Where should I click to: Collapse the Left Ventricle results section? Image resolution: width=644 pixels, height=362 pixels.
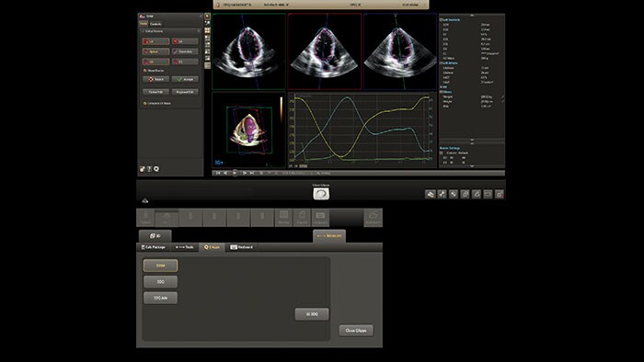pos(441,19)
